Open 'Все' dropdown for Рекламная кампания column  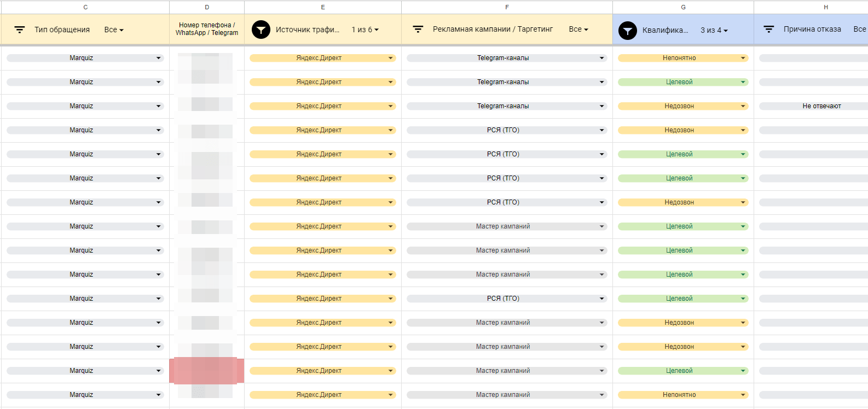tap(578, 30)
